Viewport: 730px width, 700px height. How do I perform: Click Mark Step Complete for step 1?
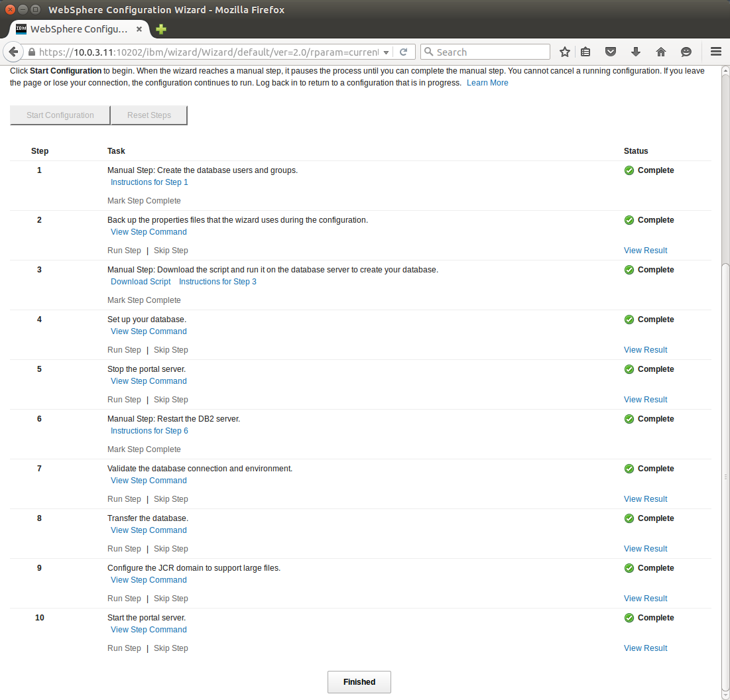144,201
